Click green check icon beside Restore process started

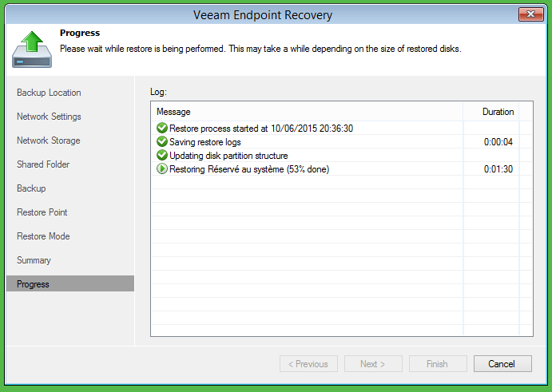pyautogui.click(x=162, y=128)
